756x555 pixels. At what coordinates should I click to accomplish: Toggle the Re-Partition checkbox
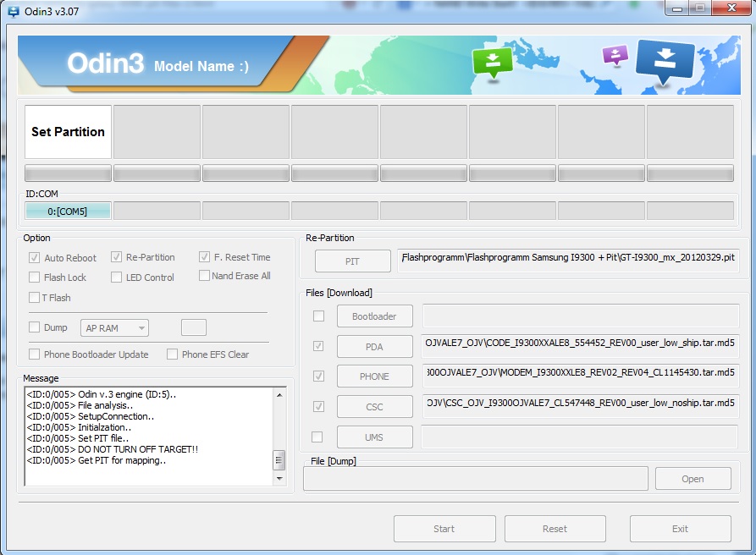tap(116, 257)
